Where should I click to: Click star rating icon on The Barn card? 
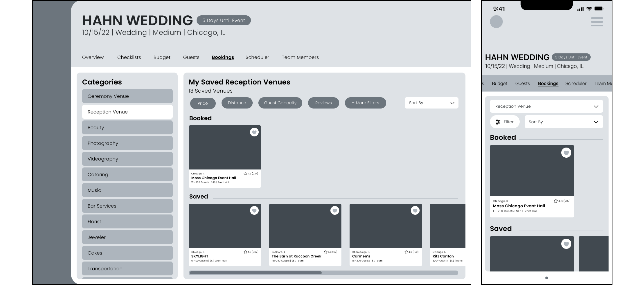point(326,252)
